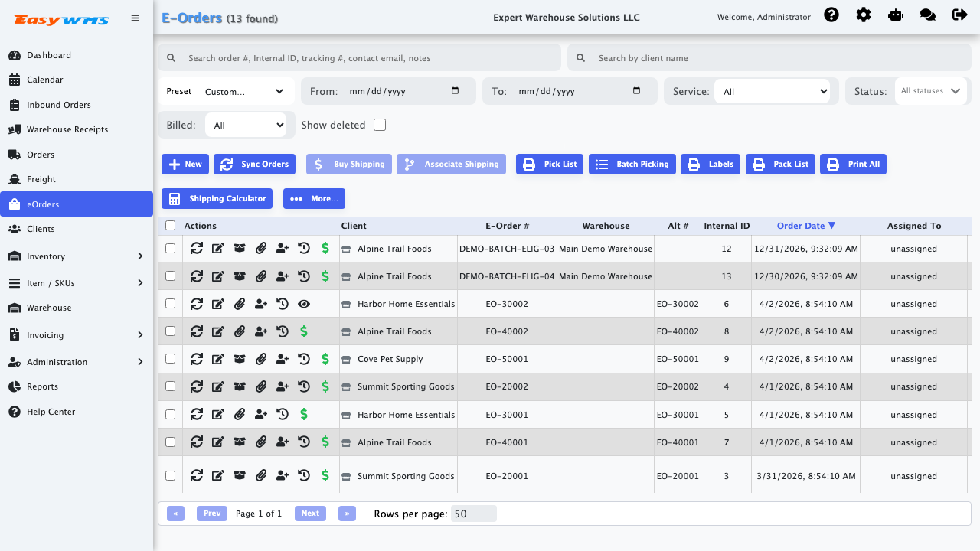Open the Service dropdown

(773, 91)
